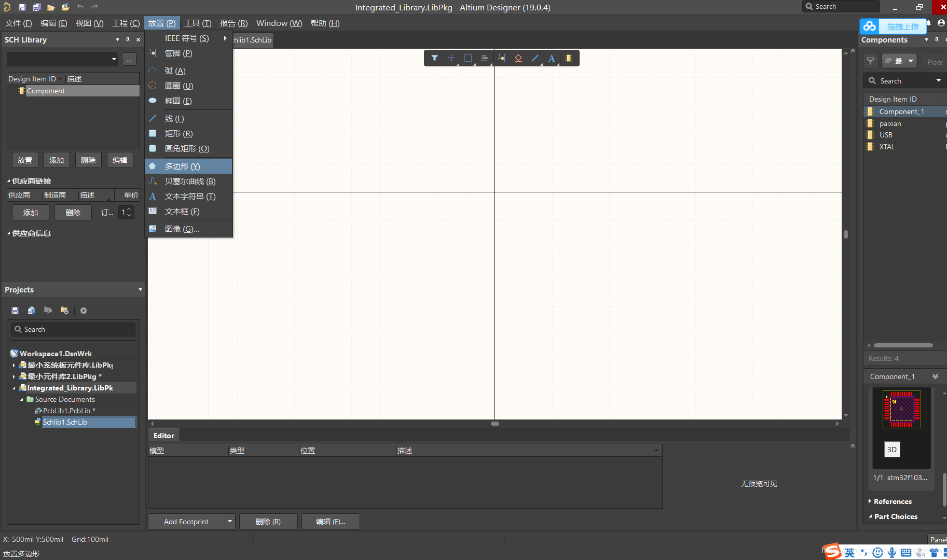Open any existing document folder icon
Viewport: 947px width, 560px height.
51,7
